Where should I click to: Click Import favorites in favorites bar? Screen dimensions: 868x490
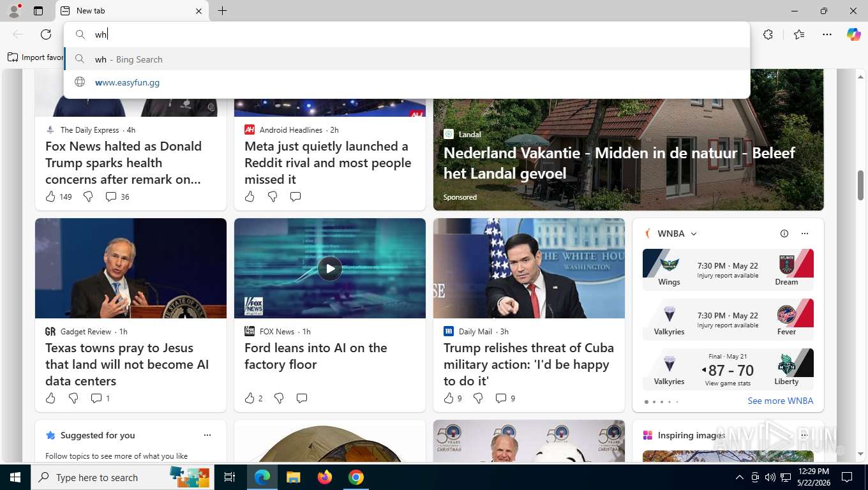pyautogui.click(x=36, y=57)
